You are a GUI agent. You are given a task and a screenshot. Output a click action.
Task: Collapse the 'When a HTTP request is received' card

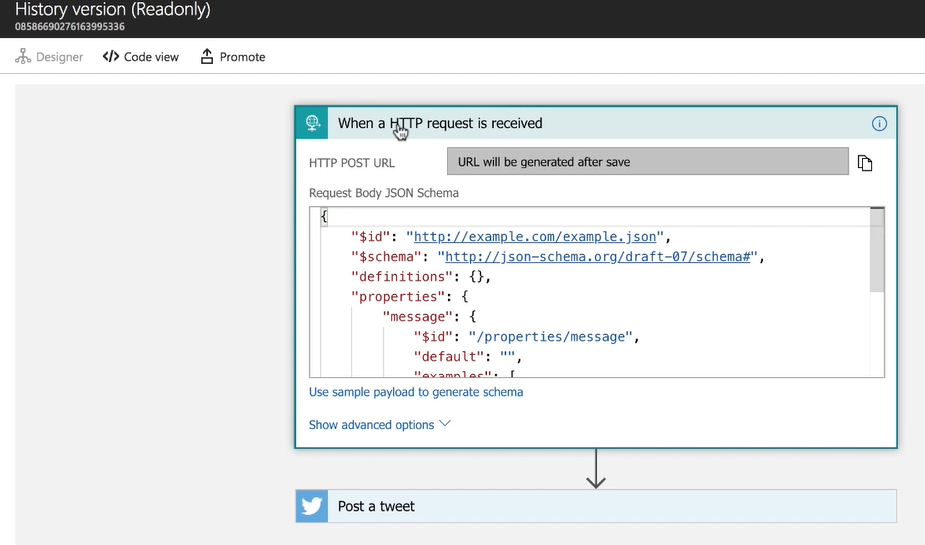tap(600, 123)
